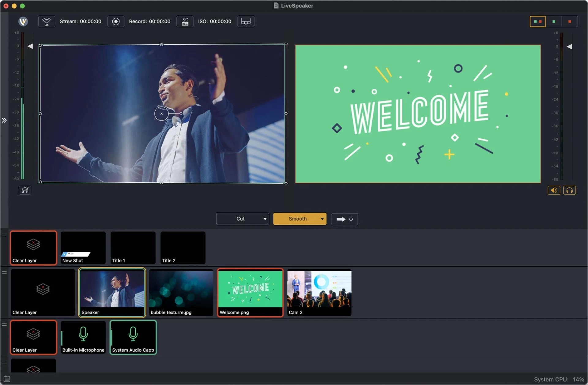Open the Smooth transition dropdown arrow

(322, 219)
